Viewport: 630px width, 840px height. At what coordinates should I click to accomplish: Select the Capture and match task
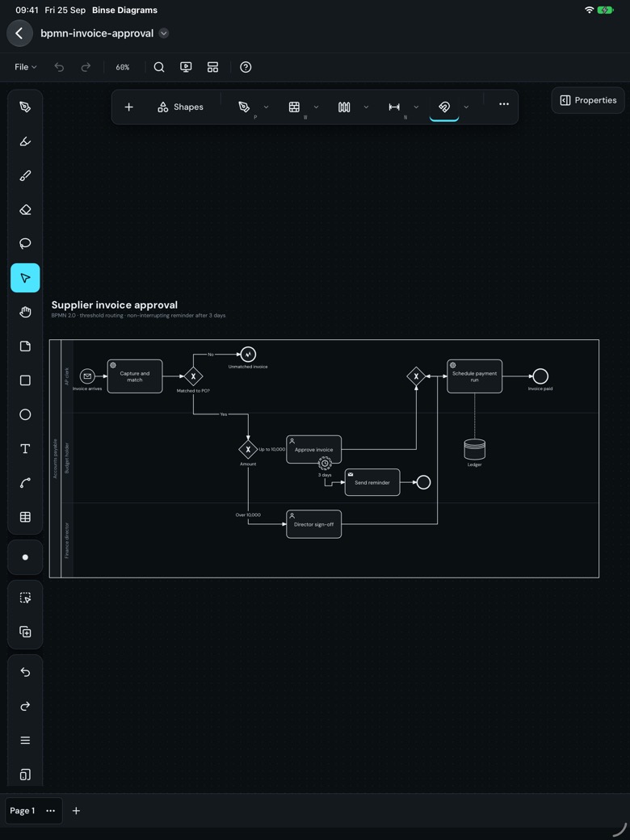tap(134, 376)
